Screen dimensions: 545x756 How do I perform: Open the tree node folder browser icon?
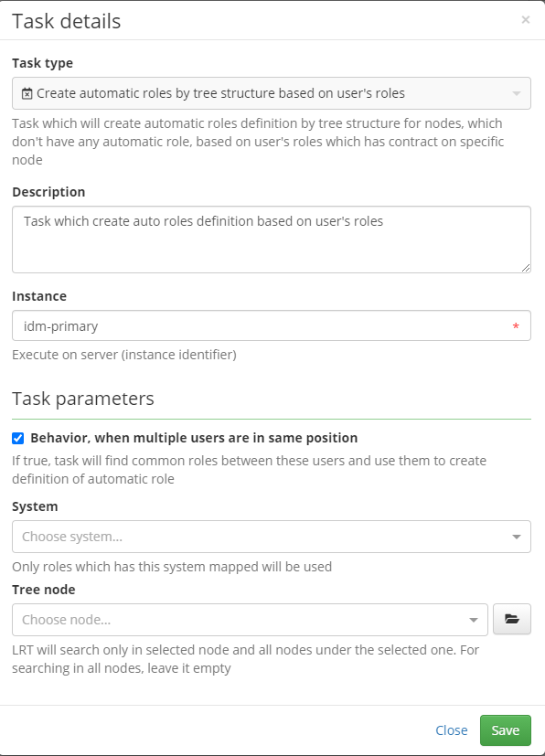point(512,619)
